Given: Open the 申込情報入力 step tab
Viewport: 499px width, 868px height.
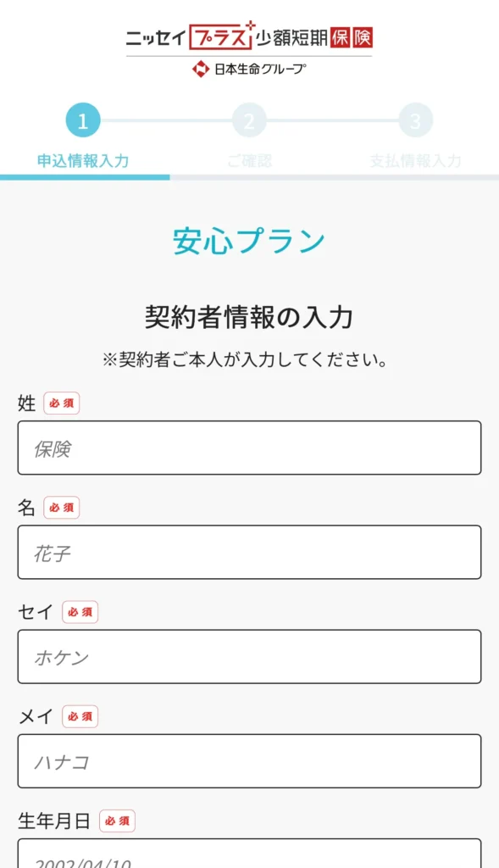Looking at the screenshot, I should pos(83,161).
